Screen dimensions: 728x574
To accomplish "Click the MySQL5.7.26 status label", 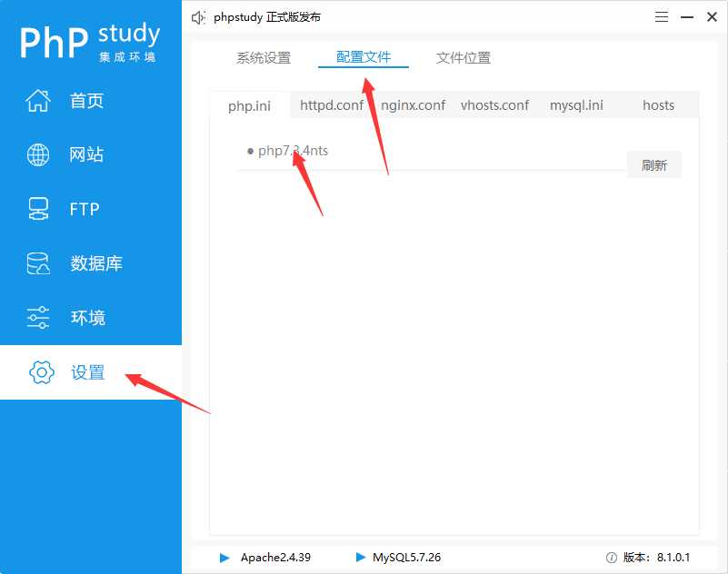I will coord(406,558).
